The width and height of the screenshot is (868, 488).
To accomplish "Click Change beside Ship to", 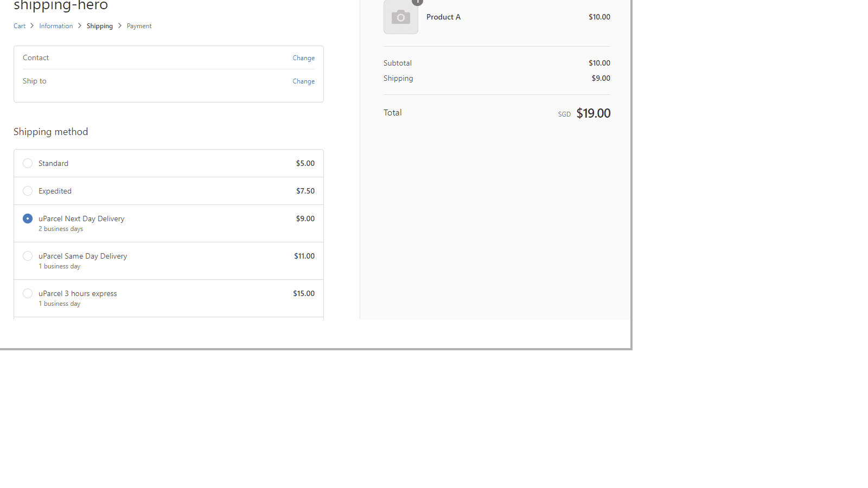I will point(303,81).
